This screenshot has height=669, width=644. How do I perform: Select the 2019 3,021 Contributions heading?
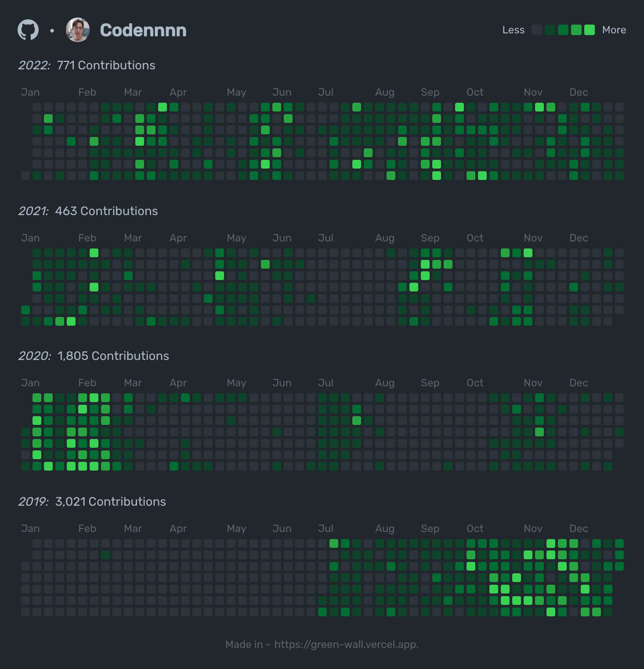92,502
